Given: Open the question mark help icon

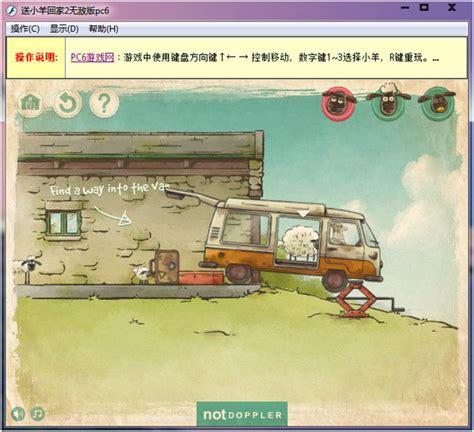Looking at the screenshot, I should pos(104,103).
